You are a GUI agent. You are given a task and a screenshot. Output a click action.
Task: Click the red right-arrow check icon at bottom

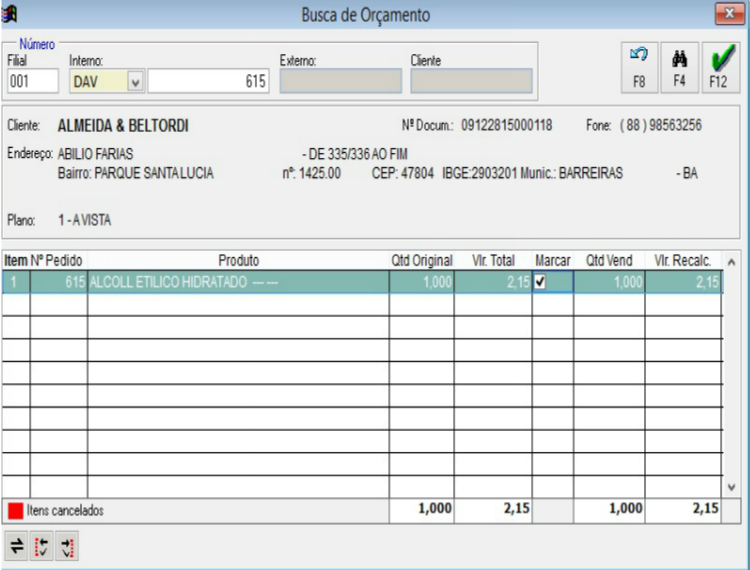coord(67,546)
